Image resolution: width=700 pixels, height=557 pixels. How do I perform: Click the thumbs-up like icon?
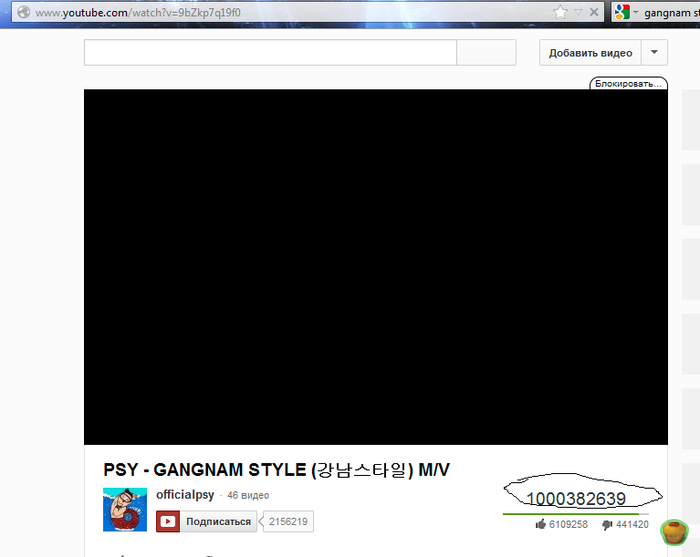(x=541, y=524)
